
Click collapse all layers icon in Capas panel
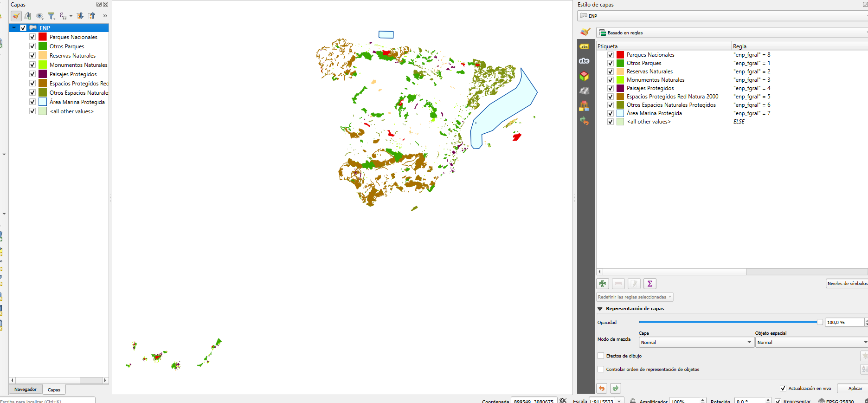pos(92,16)
